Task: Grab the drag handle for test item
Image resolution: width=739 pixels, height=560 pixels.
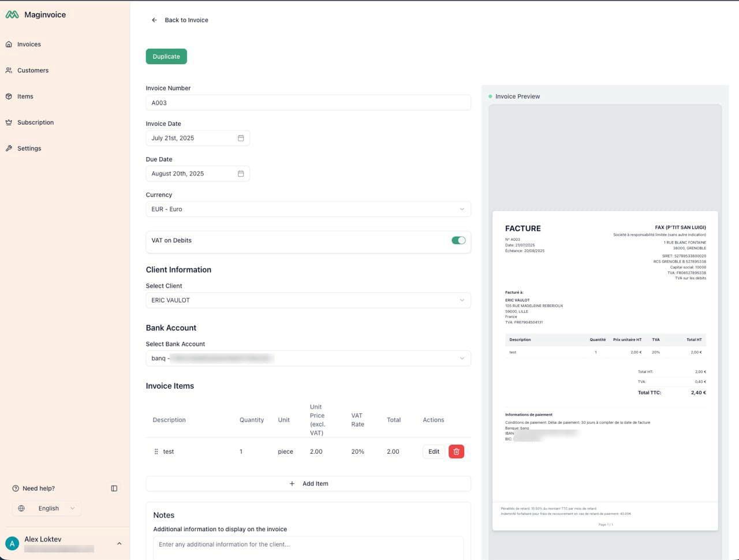Action: point(156,451)
